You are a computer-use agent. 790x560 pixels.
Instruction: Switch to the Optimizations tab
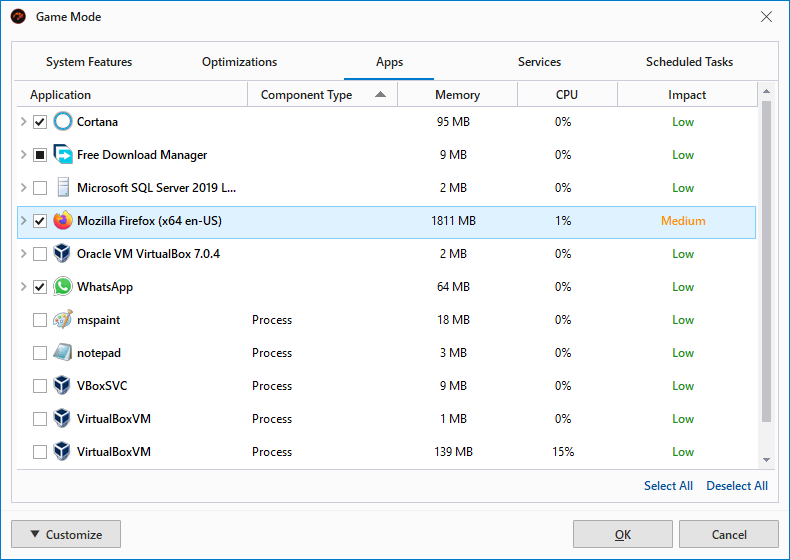pos(239,62)
